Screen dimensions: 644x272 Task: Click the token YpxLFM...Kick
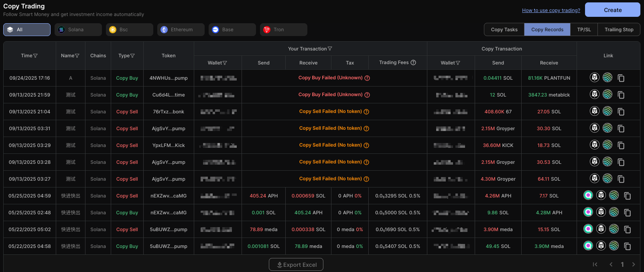(x=169, y=145)
